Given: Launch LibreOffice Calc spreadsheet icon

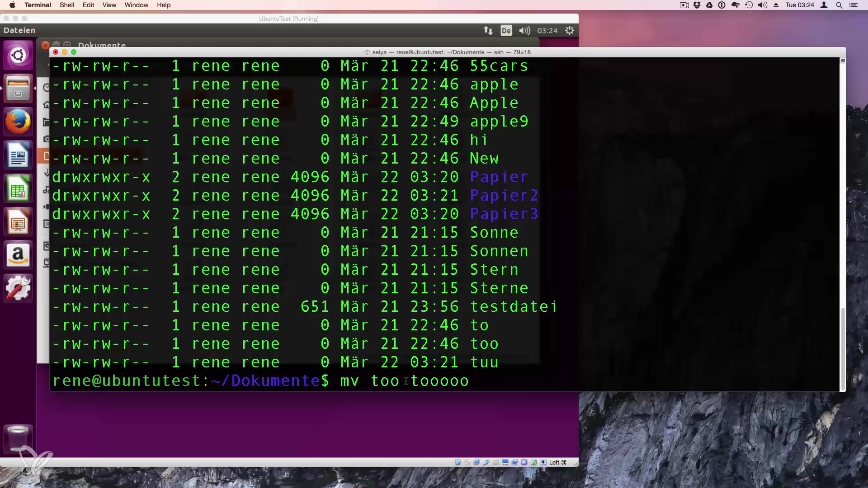Looking at the screenshot, I should [x=18, y=188].
